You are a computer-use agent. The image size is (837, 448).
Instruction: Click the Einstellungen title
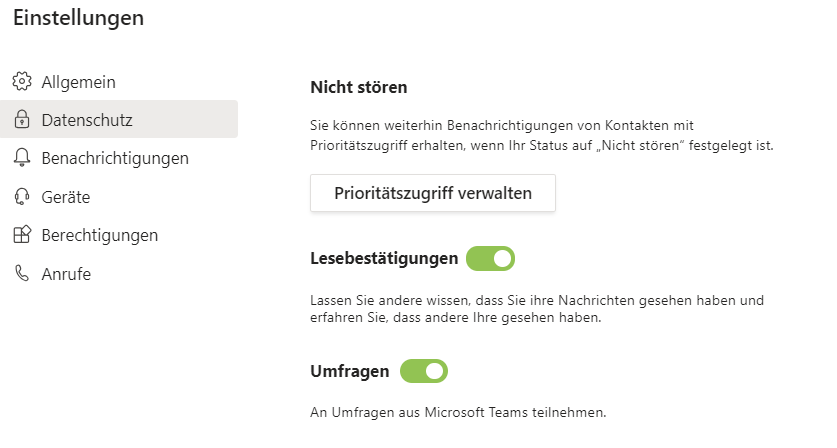(78, 18)
